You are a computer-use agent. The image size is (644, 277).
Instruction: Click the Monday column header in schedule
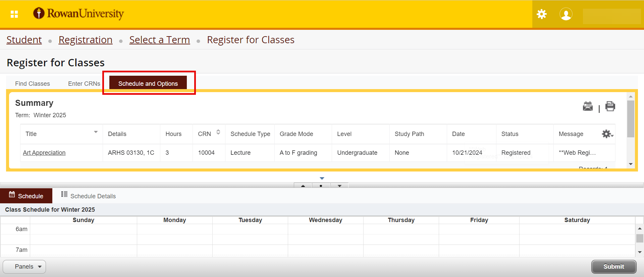[175, 220]
